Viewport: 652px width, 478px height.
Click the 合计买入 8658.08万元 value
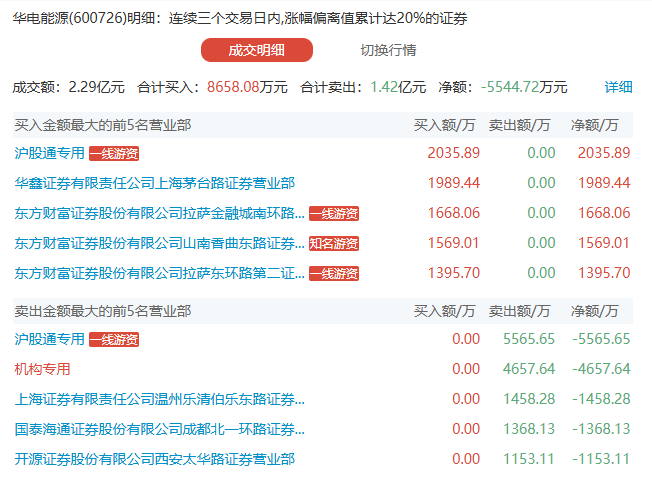[x=247, y=87]
